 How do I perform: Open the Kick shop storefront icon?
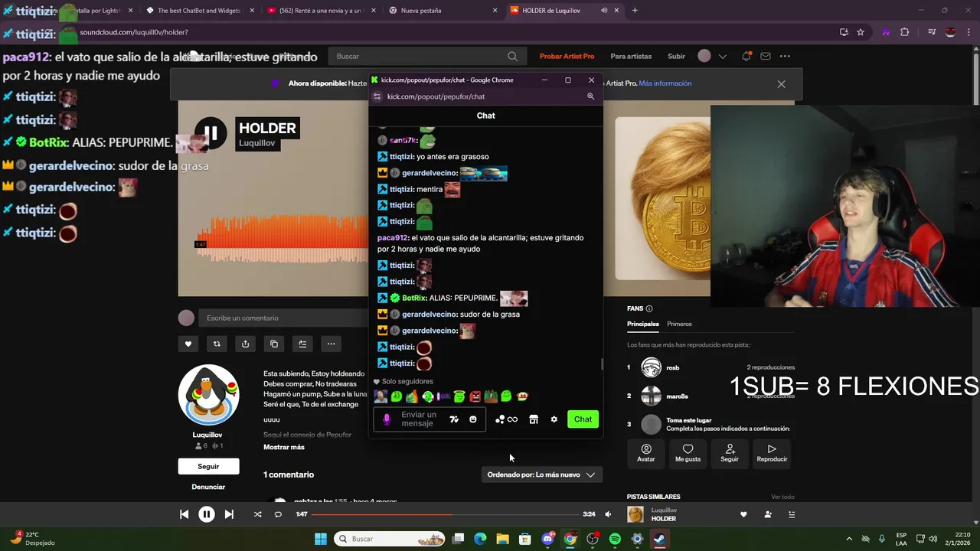[x=534, y=419]
